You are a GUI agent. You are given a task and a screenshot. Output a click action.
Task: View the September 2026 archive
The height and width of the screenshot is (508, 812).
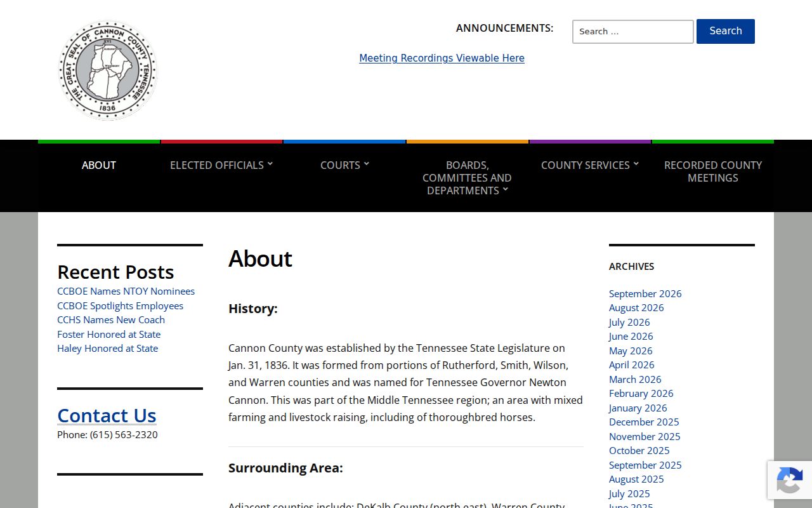tap(645, 293)
